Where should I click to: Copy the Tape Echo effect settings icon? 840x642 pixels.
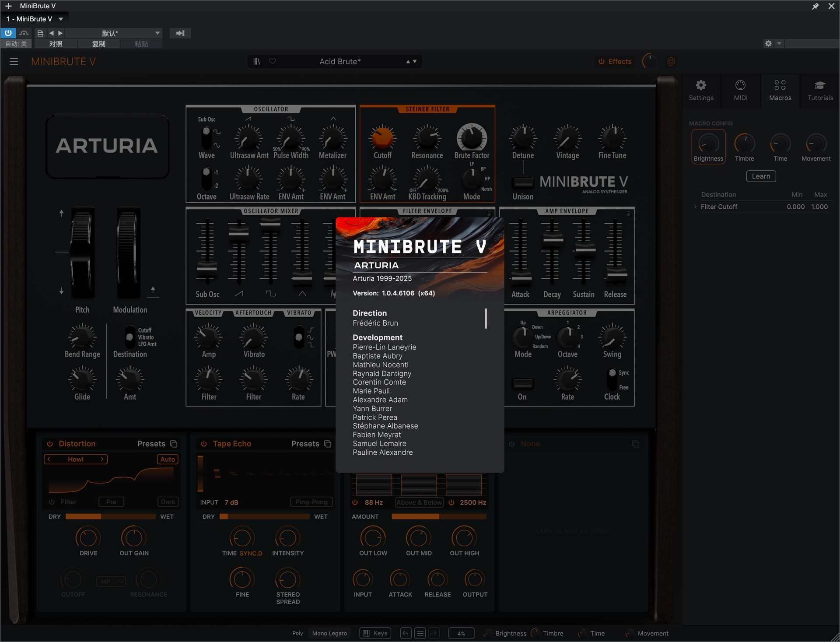pos(328,444)
